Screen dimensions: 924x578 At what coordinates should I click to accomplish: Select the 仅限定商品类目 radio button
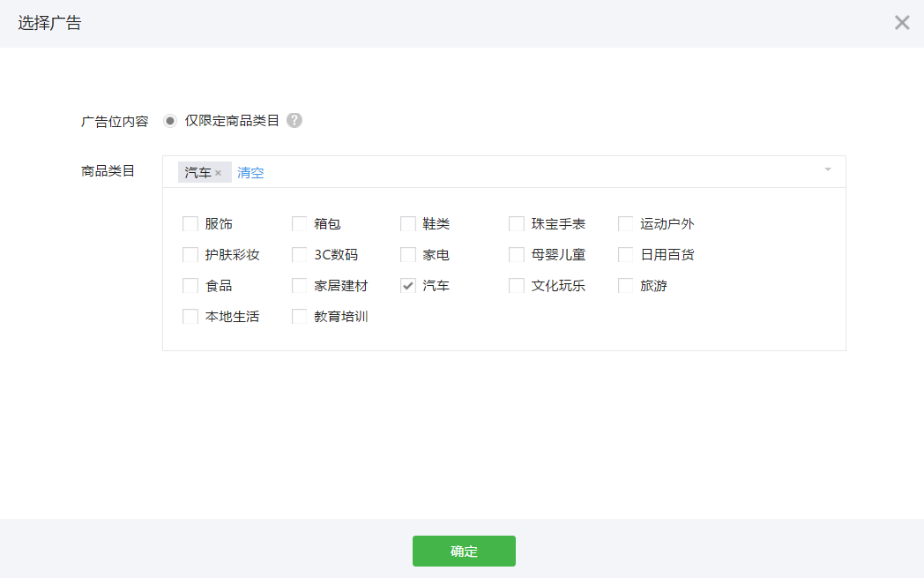click(x=170, y=121)
